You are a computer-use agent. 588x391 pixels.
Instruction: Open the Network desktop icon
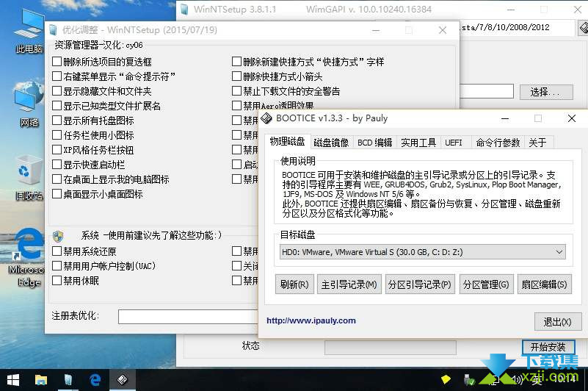[29, 105]
